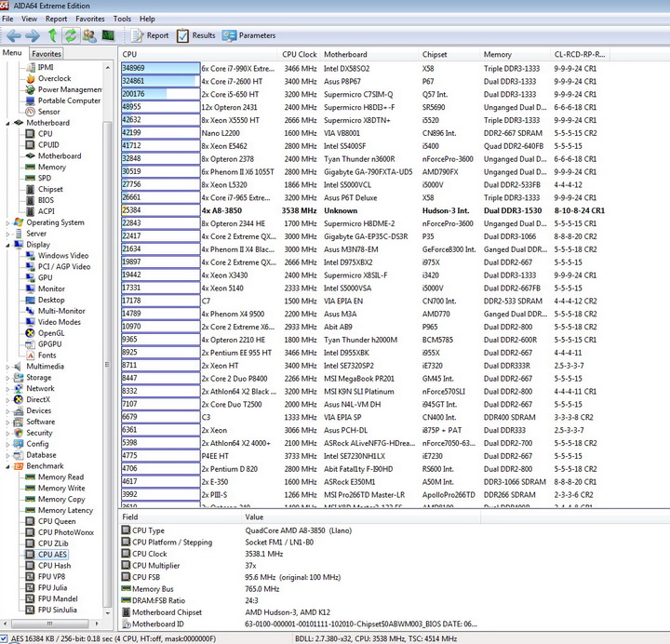The height and width of the screenshot is (644, 670).
Task: Select the IPMI tree item
Action: click(40, 67)
